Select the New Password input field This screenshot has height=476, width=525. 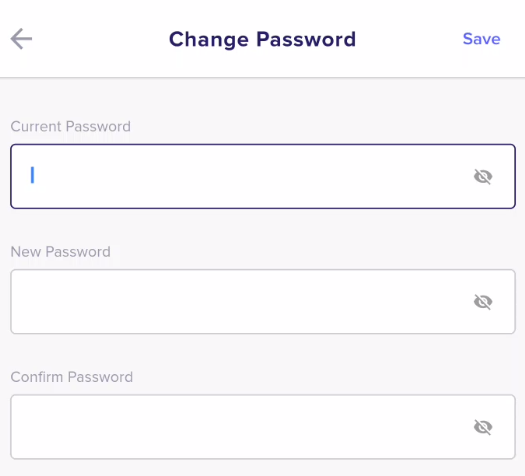coord(263,302)
